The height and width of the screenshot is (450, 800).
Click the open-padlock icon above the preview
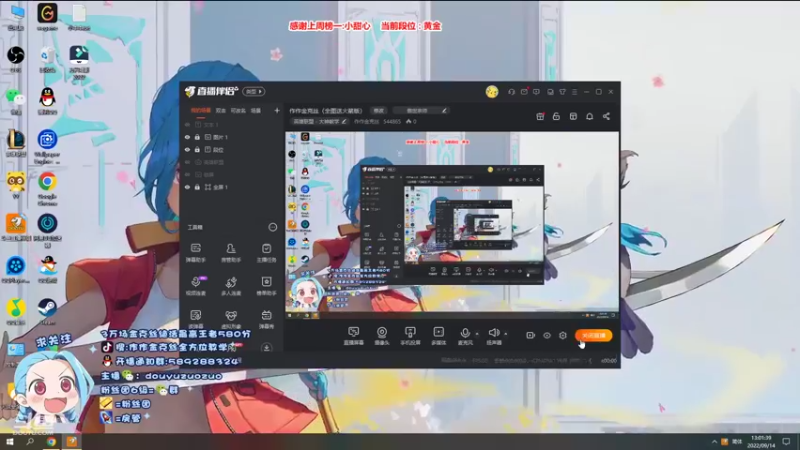556,116
